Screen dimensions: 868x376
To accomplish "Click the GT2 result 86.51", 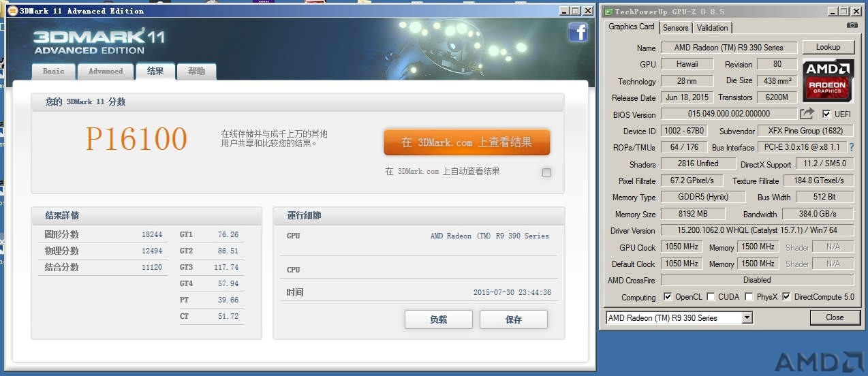I will click(228, 251).
